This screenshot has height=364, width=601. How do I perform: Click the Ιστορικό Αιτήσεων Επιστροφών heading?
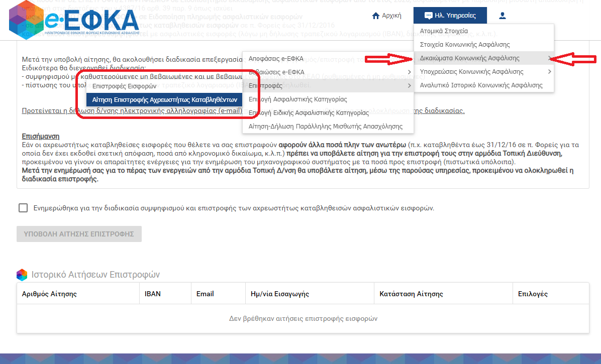[x=95, y=275]
